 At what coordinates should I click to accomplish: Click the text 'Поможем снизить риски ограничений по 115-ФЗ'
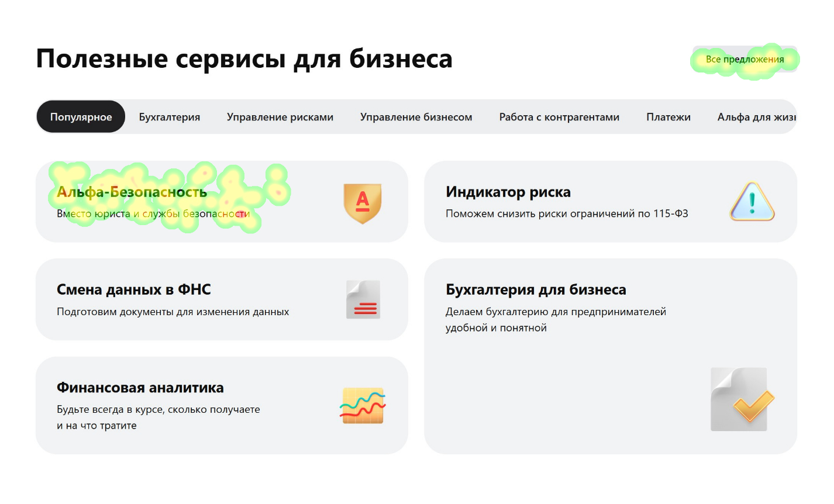567,214
